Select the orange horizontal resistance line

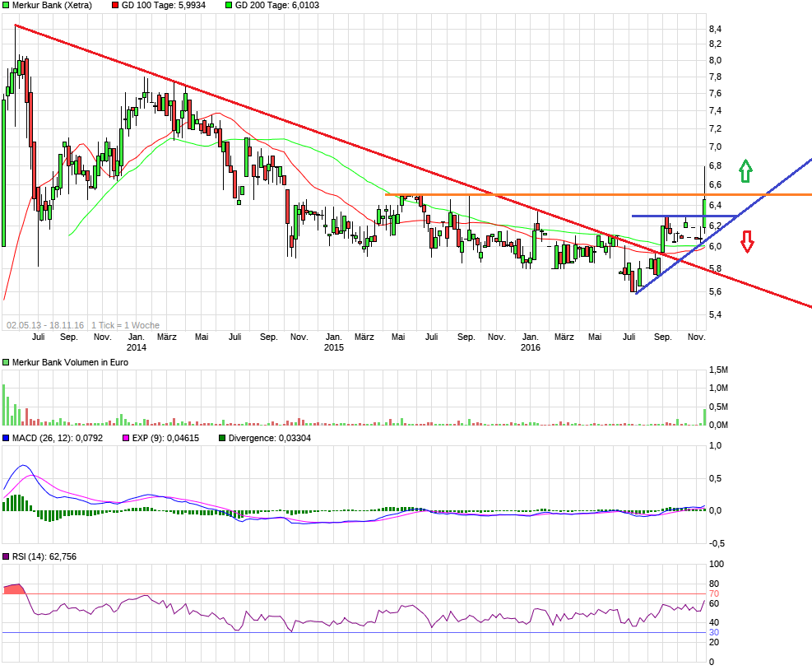click(535, 194)
